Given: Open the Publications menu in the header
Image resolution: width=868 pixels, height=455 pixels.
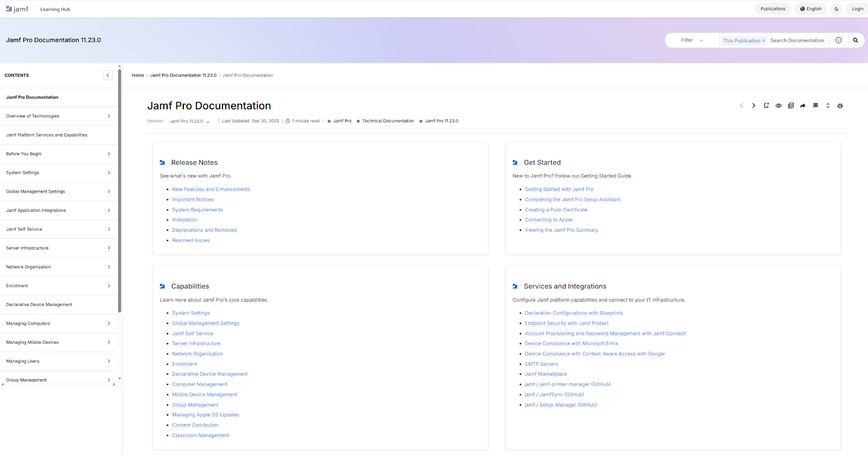Looking at the screenshot, I should coord(773,9).
